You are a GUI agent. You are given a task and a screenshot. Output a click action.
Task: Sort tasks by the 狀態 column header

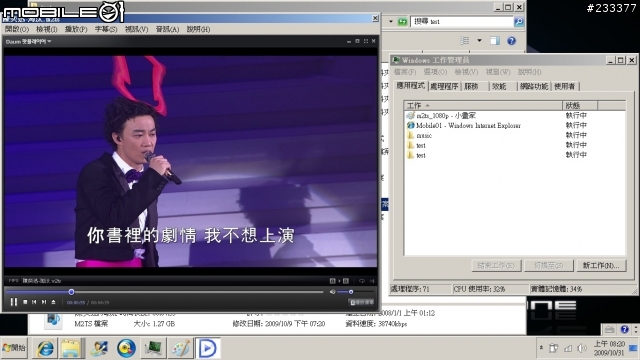click(580, 105)
